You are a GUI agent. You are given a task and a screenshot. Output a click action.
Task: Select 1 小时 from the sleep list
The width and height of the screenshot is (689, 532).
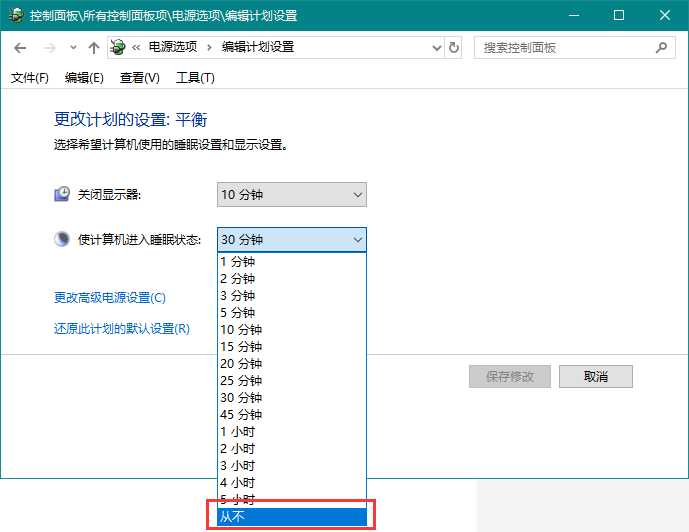pos(292,432)
